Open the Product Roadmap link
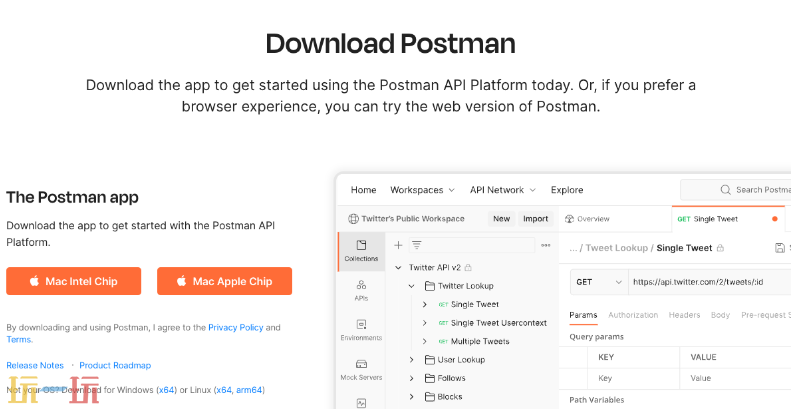792x409 pixels. click(115, 365)
